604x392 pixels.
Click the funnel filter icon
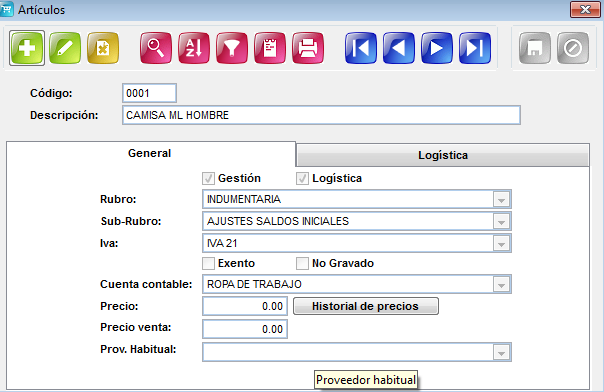click(x=232, y=48)
